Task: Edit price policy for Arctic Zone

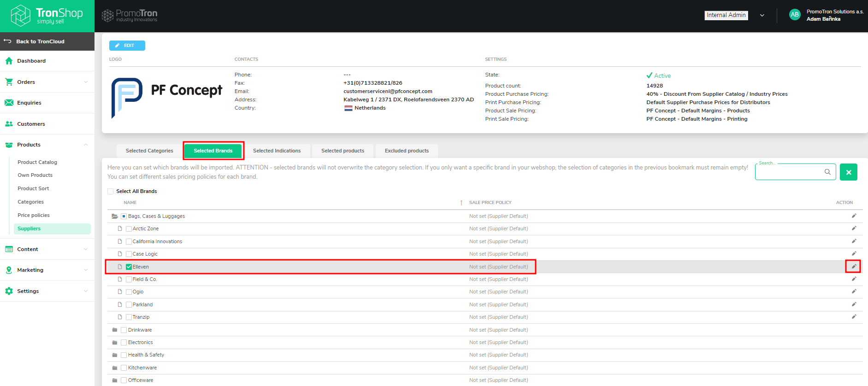Action: coord(854,228)
